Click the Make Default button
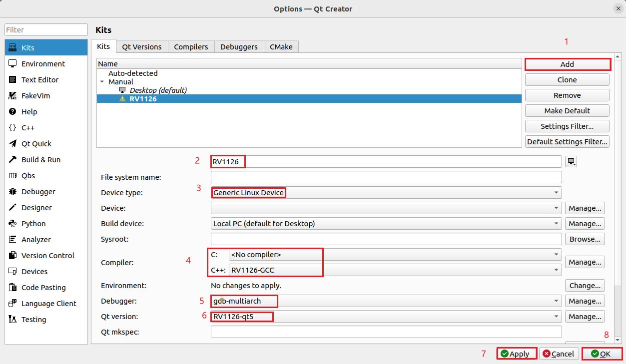 (x=567, y=111)
